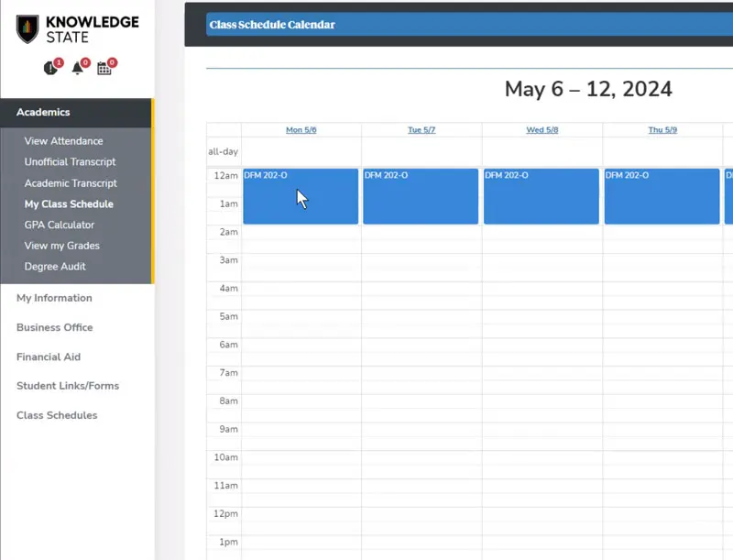733x560 pixels.
Task: Expand the Business Office section
Action: point(54,327)
